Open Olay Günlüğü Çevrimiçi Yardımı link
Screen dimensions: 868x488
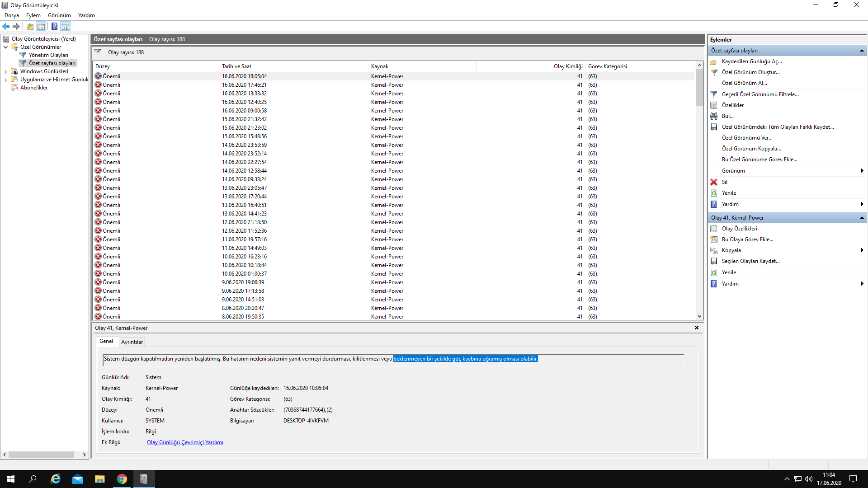(x=185, y=442)
